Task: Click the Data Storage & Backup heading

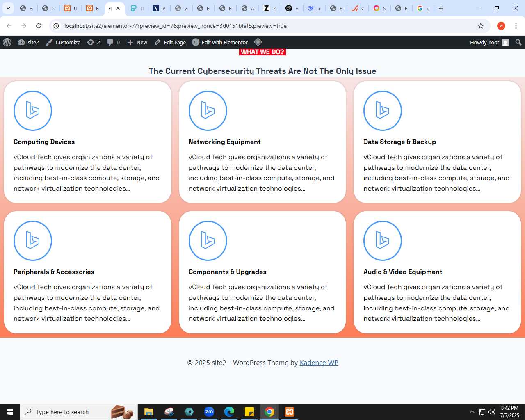Action: point(400,142)
